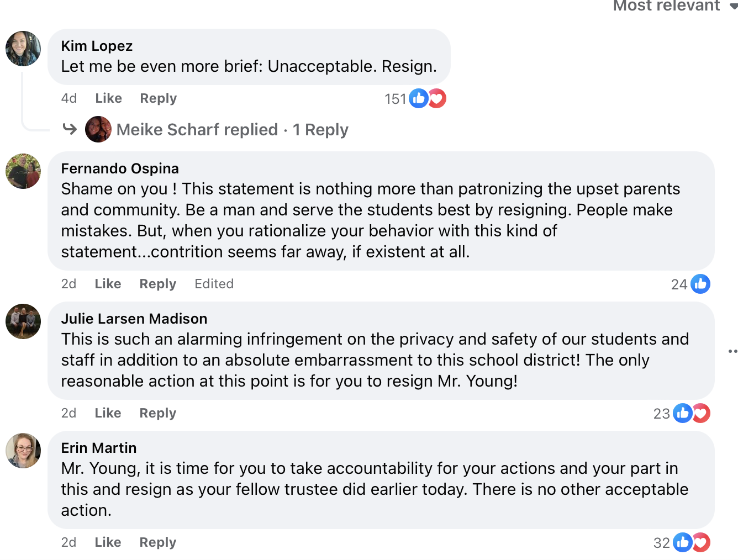View edit history via Edited label
The image size is (738, 560).
(x=214, y=284)
